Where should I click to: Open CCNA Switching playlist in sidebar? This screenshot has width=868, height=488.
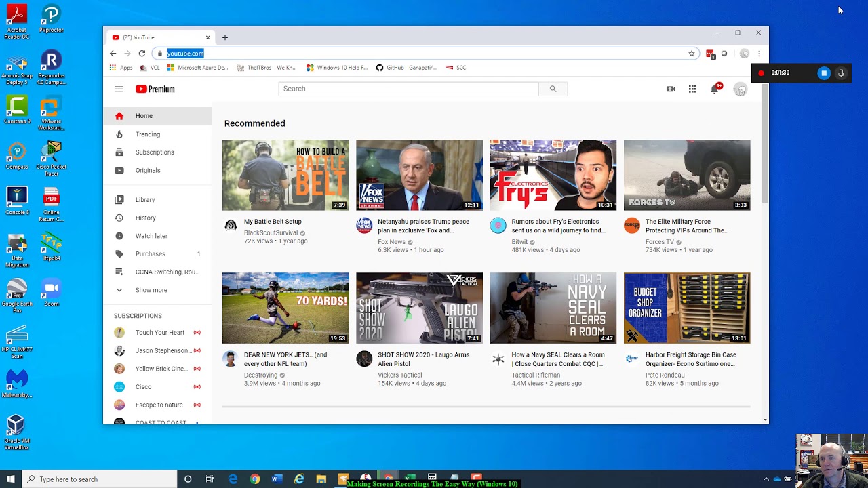tap(157, 272)
